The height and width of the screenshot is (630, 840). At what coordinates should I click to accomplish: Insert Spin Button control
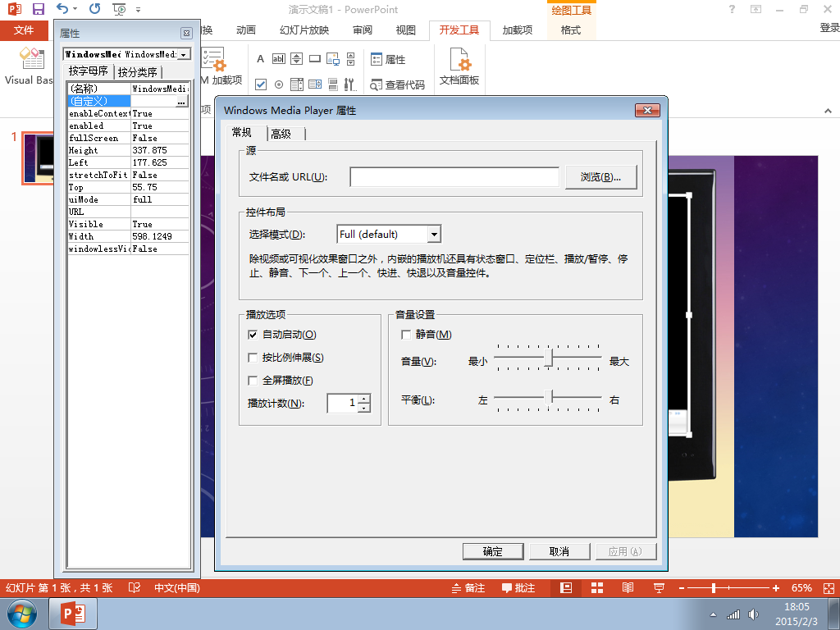[297, 59]
